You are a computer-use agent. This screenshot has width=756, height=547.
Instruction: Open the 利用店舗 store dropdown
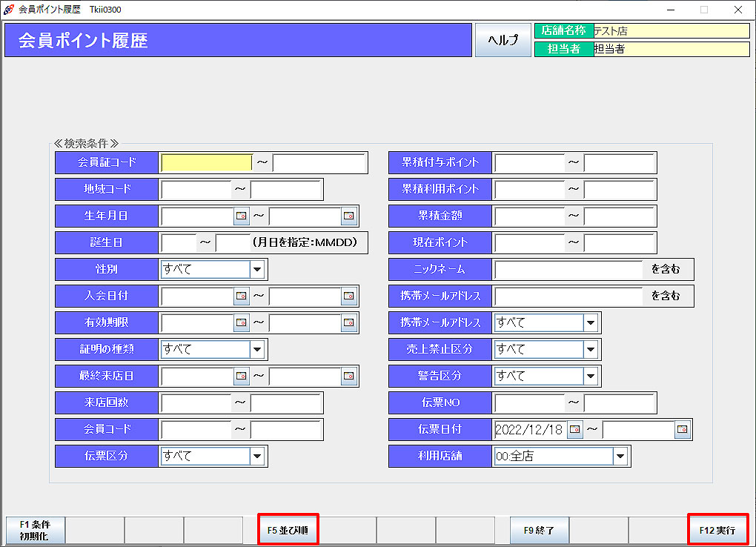620,457
